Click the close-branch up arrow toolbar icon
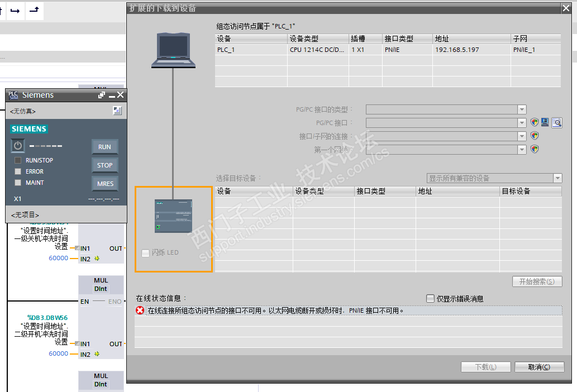 tap(35, 10)
